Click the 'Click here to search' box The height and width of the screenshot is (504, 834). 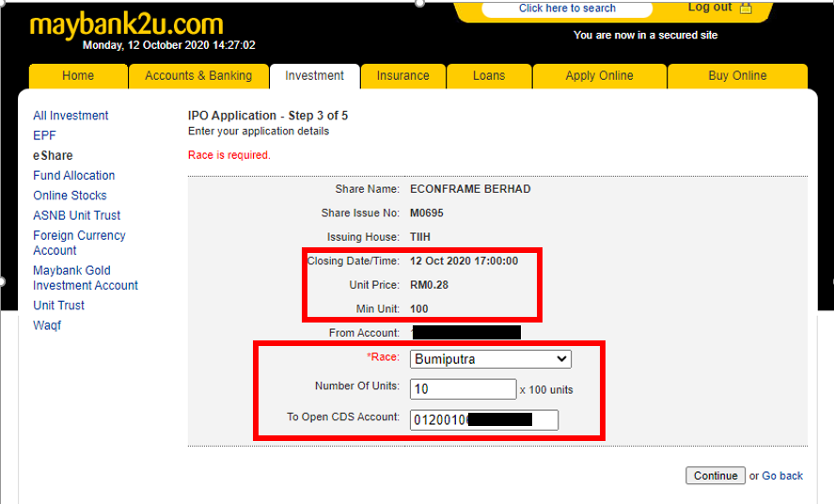[x=567, y=8]
